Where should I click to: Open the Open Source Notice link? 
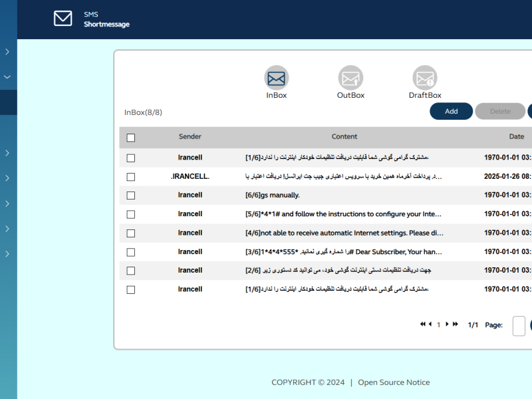pos(394,382)
